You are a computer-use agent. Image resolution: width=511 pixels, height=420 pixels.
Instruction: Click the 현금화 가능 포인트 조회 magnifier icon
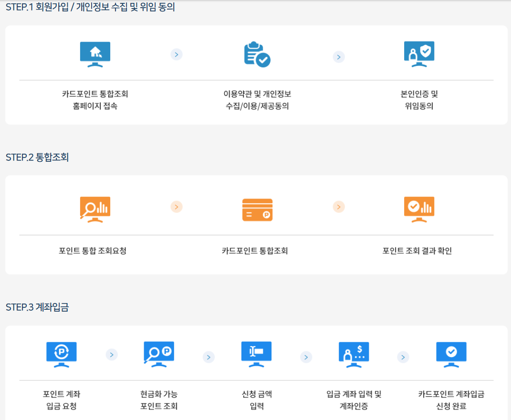tap(159, 355)
